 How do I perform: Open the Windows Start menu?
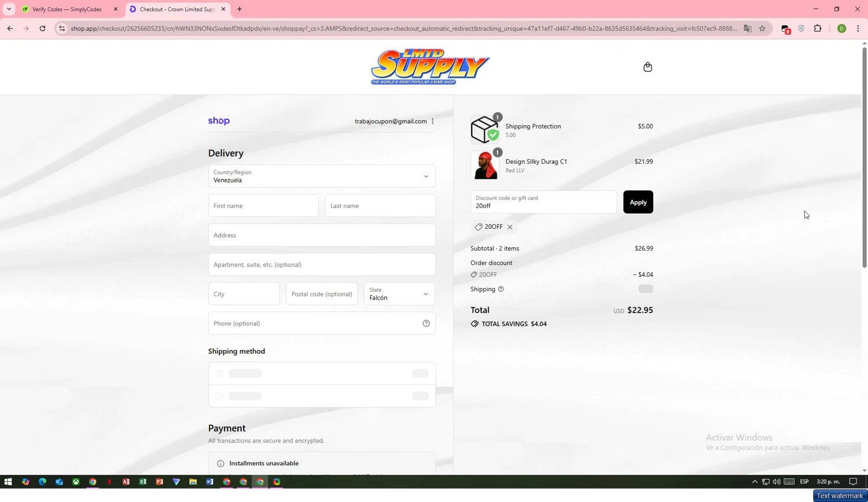8,482
